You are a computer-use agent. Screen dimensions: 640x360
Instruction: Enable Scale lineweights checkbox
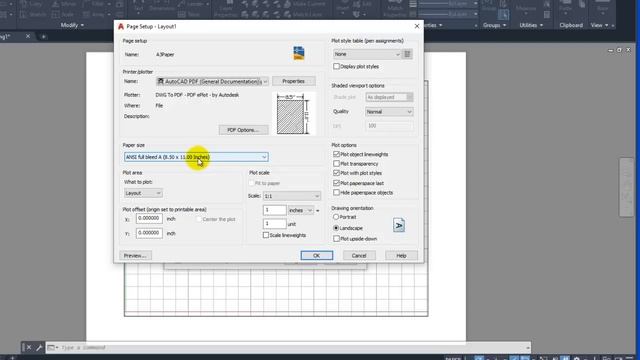click(266, 235)
